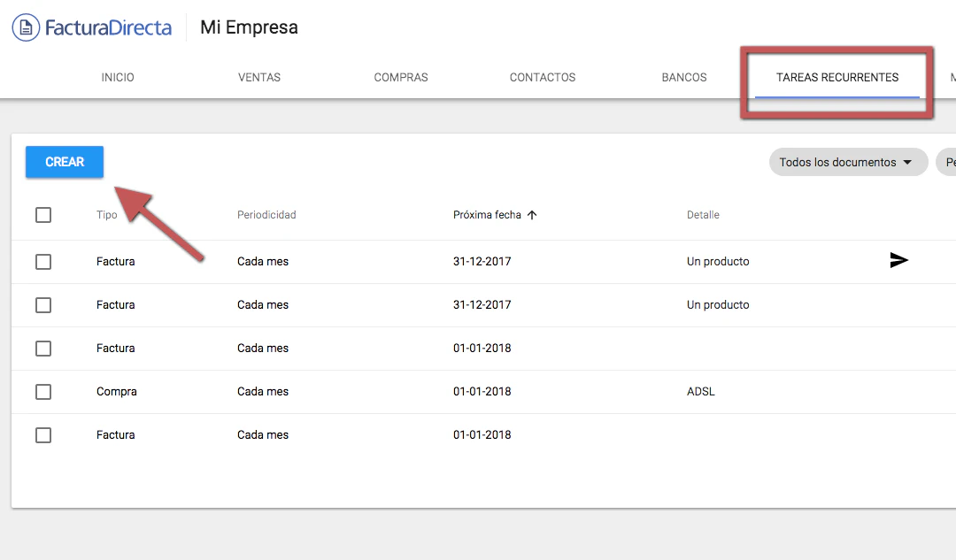Click the Periodicidad column header
The image size is (956, 560).
266,215
